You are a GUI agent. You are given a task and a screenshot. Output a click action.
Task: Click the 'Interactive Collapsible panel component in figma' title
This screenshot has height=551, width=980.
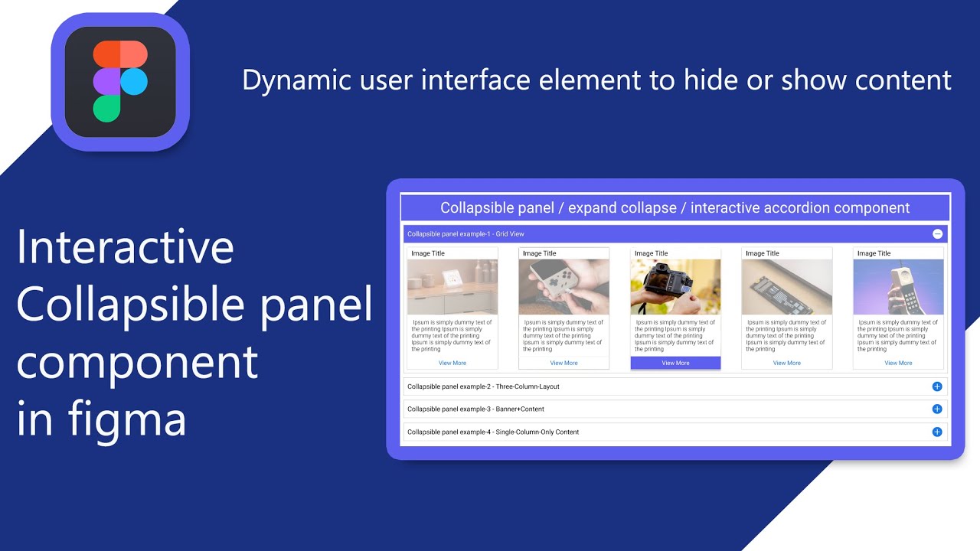194,334
